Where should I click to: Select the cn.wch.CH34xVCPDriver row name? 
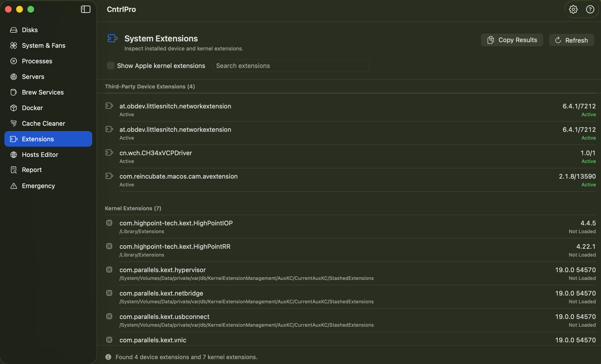coord(156,153)
